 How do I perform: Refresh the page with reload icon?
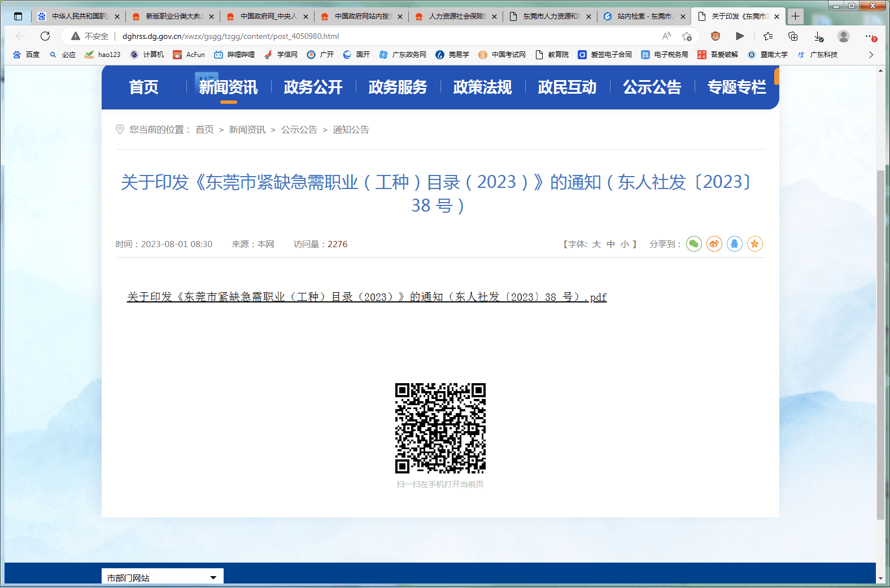tap(45, 36)
